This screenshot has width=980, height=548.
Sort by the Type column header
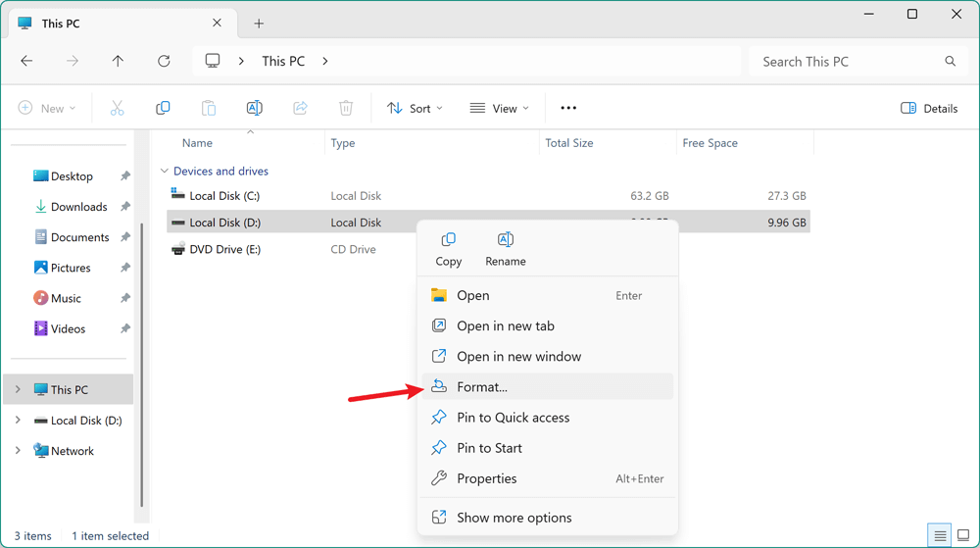(342, 143)
